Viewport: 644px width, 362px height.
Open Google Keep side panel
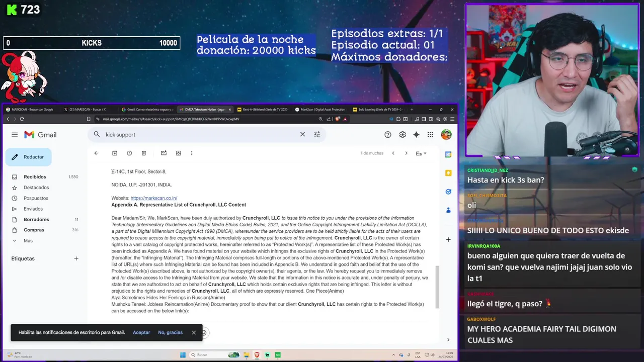pyautogui.click(x=448, y=173)
